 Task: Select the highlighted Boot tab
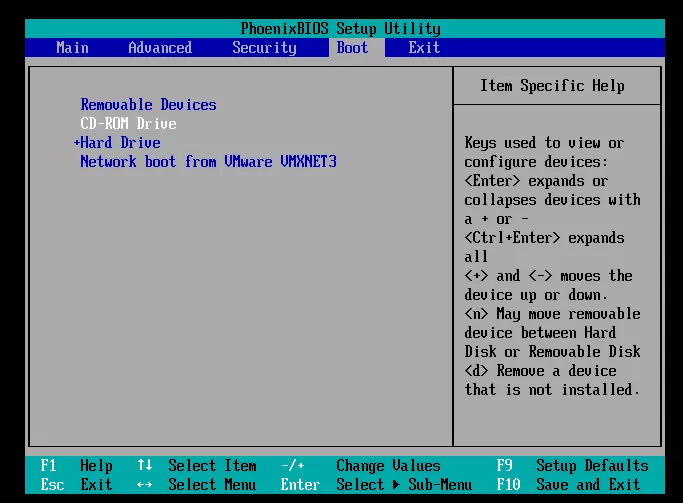[x=352, y=48]
